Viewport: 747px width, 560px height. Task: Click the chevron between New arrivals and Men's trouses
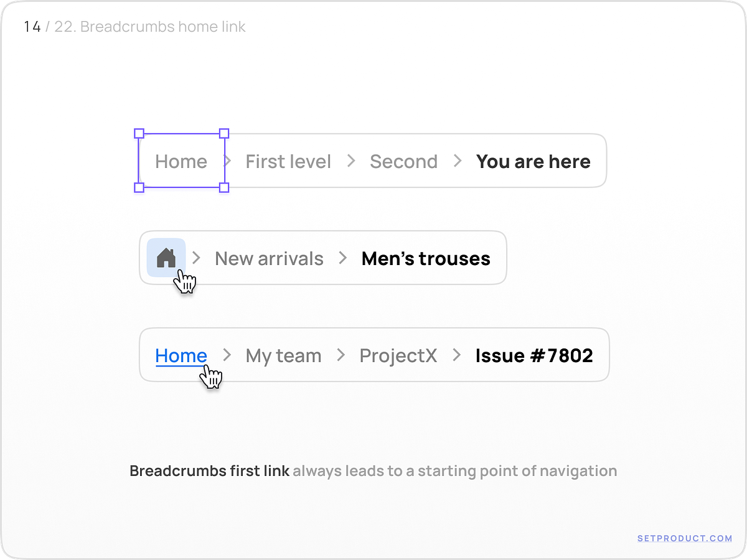pyautogui.click(x=343, y=258)
